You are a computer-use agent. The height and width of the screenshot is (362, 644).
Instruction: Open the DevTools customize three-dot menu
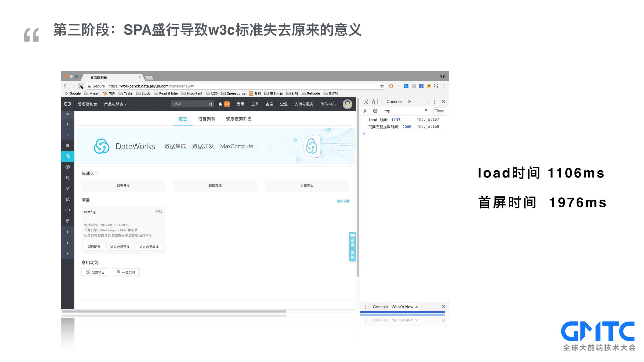(434, 102)
